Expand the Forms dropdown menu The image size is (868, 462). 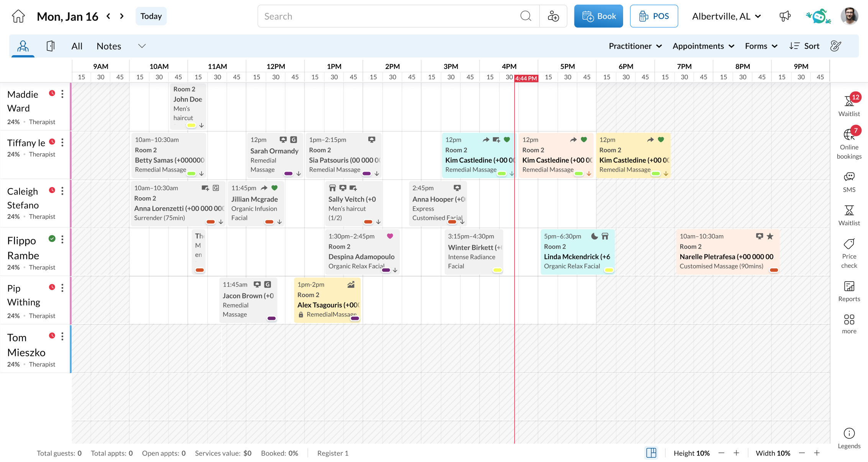tap(761, 46)
